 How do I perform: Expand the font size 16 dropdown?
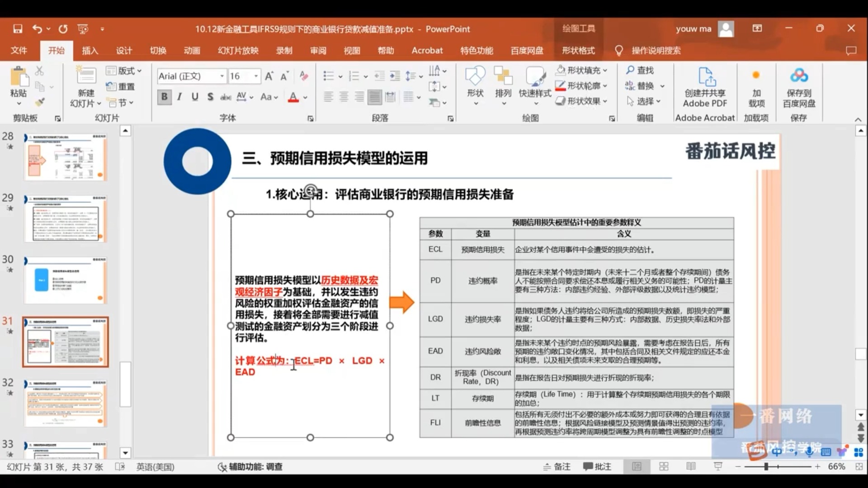[x=256, y=76]
